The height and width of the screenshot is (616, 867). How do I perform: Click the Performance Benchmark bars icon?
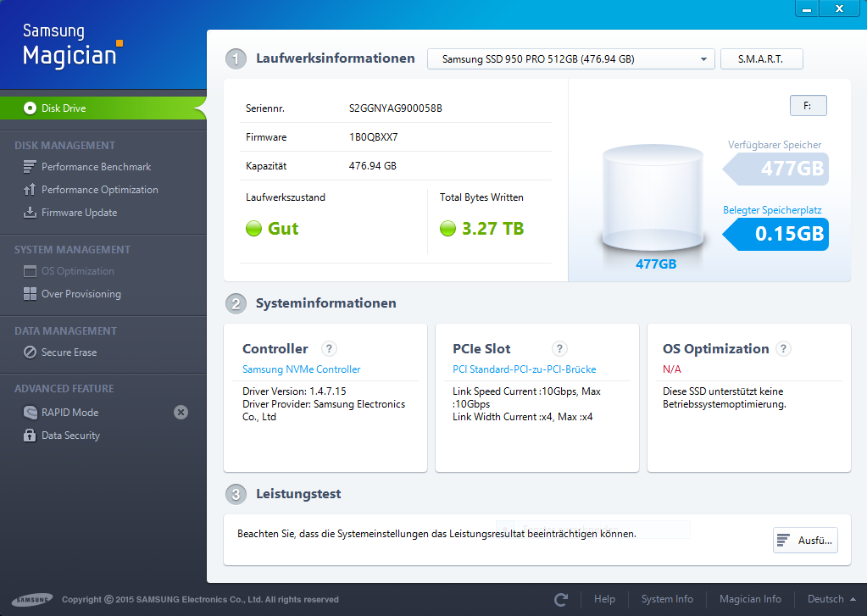click(30, 166)
